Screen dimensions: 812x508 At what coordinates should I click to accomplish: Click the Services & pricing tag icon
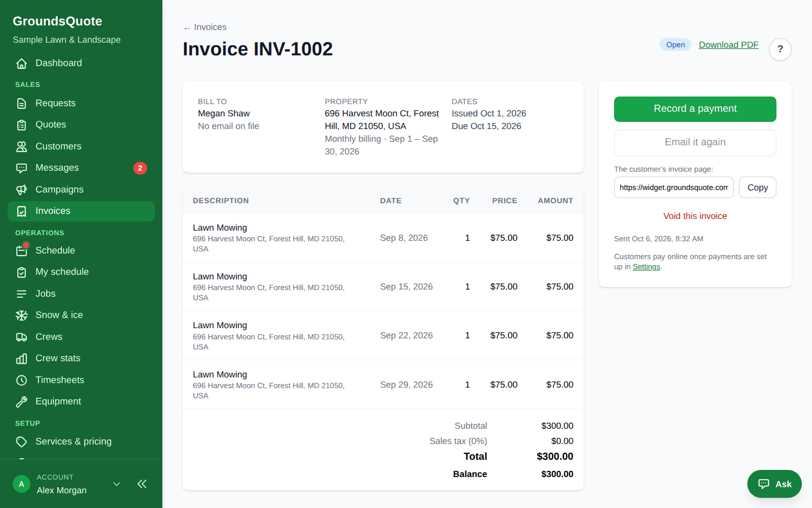21,442
